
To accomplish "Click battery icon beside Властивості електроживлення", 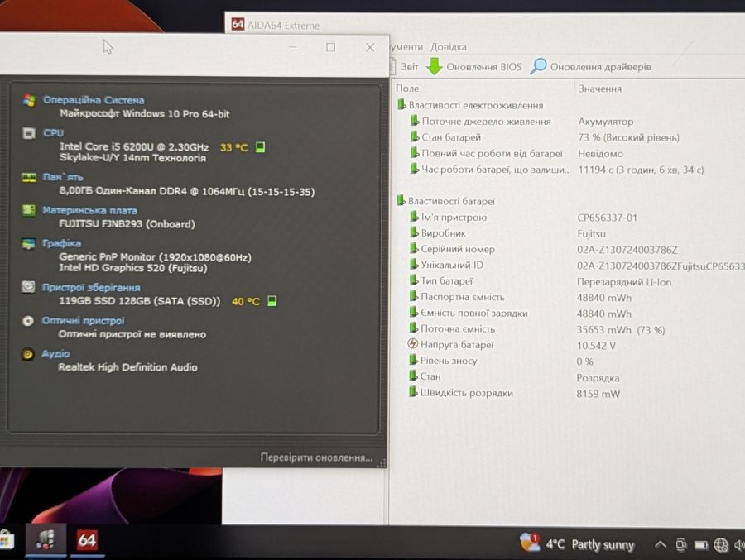I will click(401, 104).
